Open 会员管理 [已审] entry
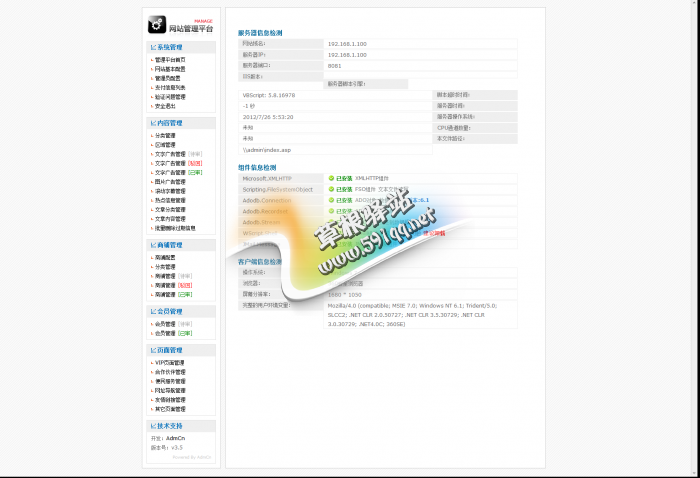 [x=174, y=333]
